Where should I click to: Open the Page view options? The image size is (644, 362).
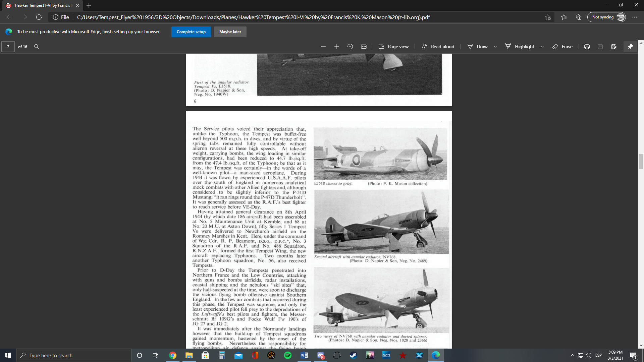[x=394, y=47]
